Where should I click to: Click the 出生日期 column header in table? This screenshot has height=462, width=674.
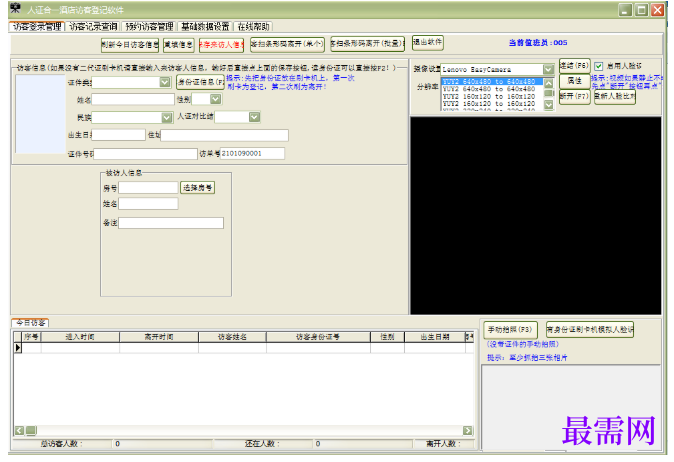coord(435,337)
